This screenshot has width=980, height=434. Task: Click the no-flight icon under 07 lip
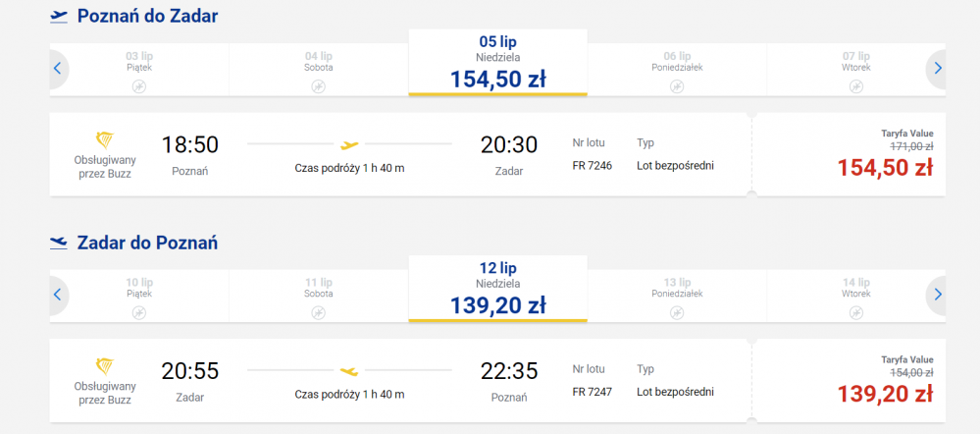pos(856,86)
